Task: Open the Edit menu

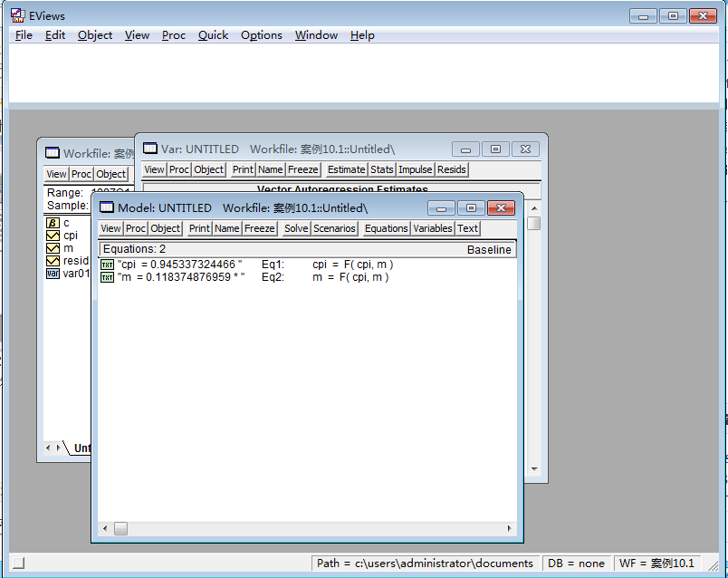Action: pos(55,35)
